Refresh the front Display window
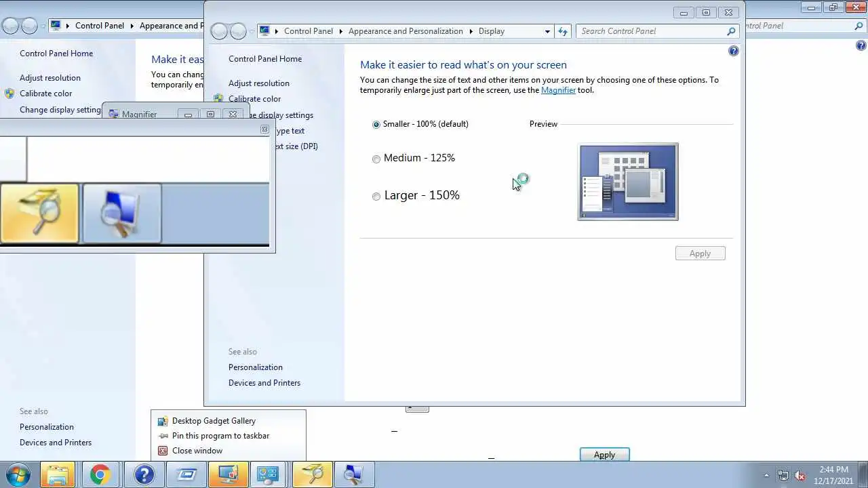 pos(563,31)
